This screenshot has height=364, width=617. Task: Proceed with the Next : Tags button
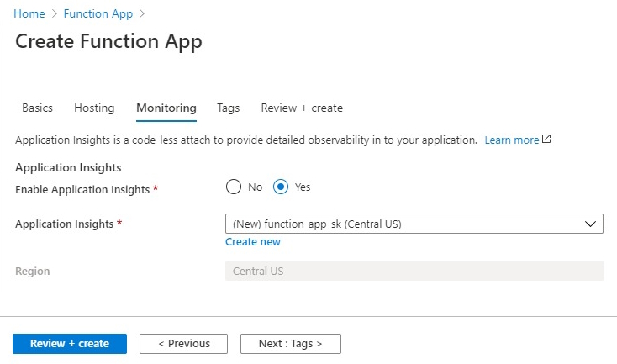tap(290, 344)
